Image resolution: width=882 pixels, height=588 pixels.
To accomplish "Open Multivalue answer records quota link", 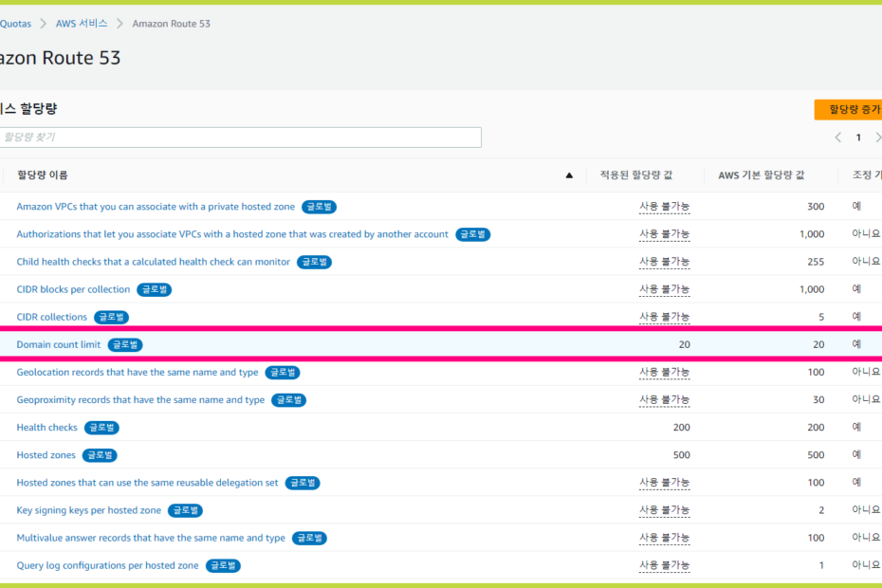I will click(151, 538).
